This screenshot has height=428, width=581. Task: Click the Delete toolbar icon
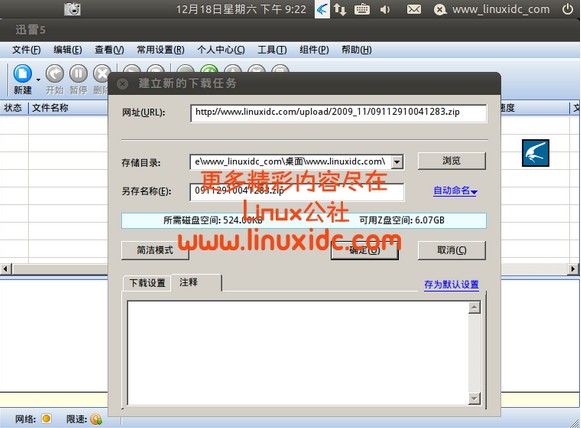tap(101, 74)
